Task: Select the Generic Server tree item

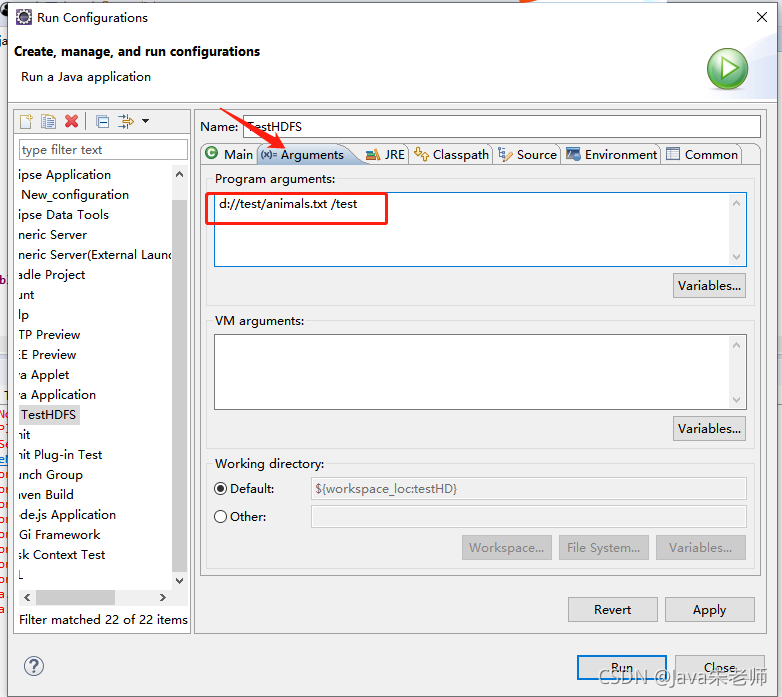Action: 52,234
